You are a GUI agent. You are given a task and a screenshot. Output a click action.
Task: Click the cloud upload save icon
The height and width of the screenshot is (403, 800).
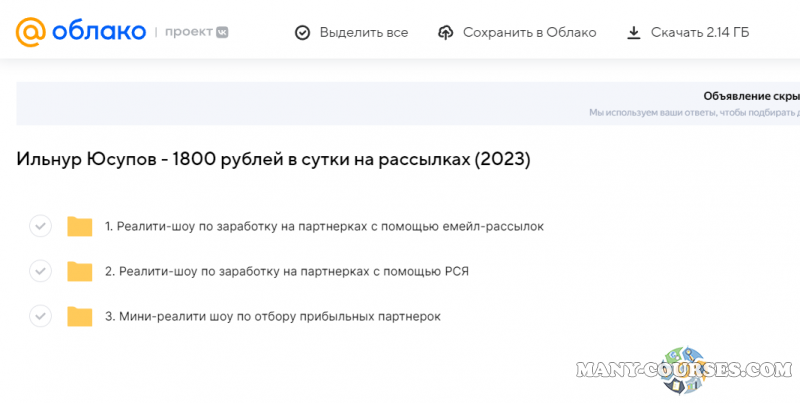coord(446,33)
